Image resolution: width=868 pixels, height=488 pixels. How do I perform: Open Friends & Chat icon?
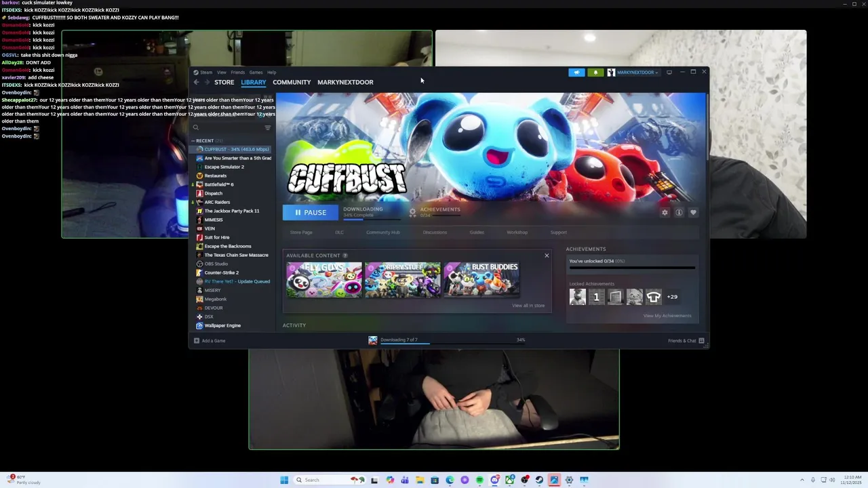tap(701, 341)
